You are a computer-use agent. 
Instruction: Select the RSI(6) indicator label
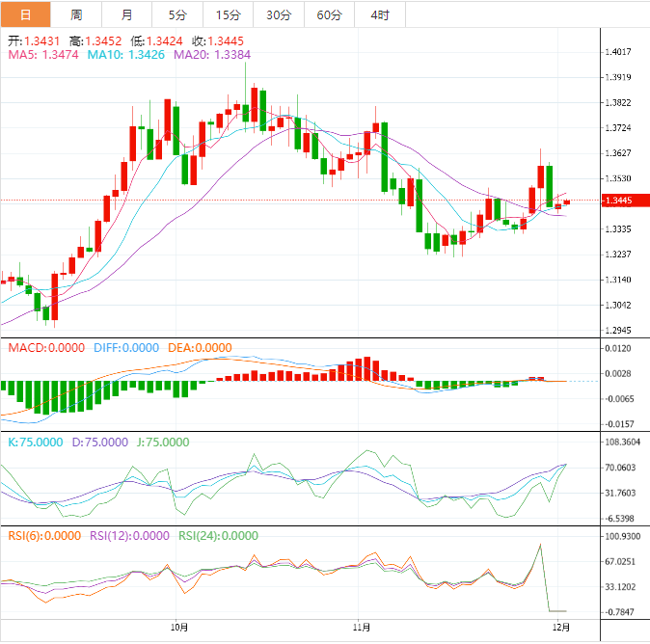[44, 536]
